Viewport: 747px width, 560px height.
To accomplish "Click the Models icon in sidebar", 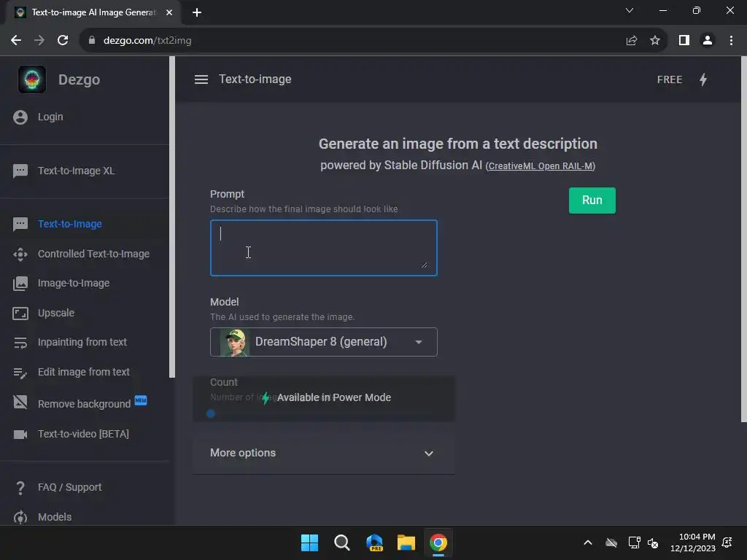I will tap(20, 517).
